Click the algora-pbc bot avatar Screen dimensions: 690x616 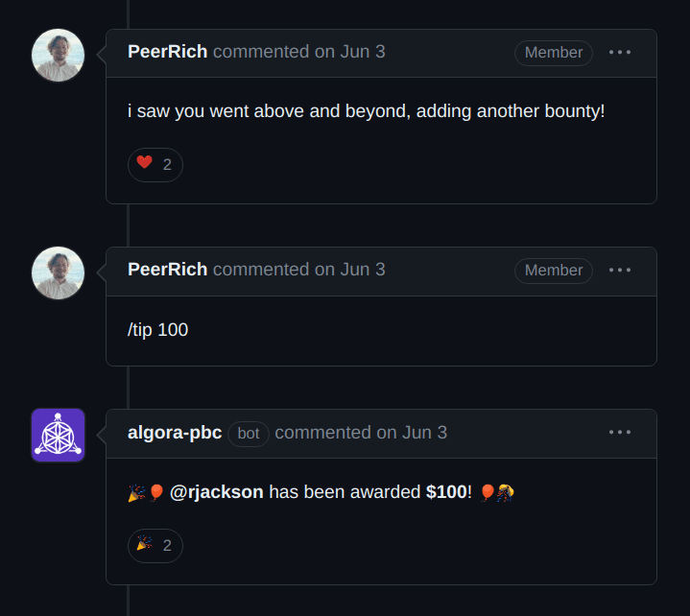tap(59, 435)
